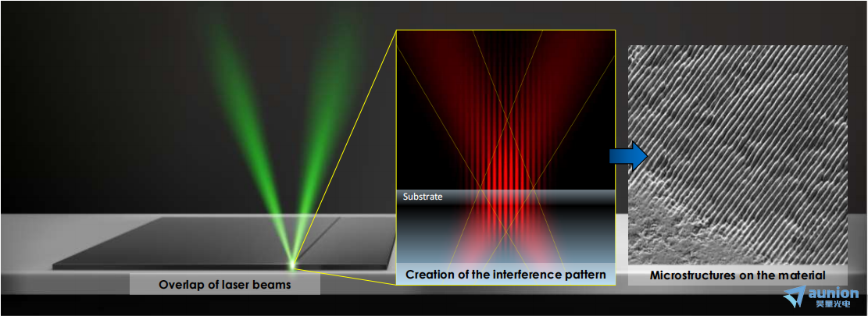This screenshot has width=868, height=316.
Task: Click the bright laser focal spot
Action: (293, 265)
